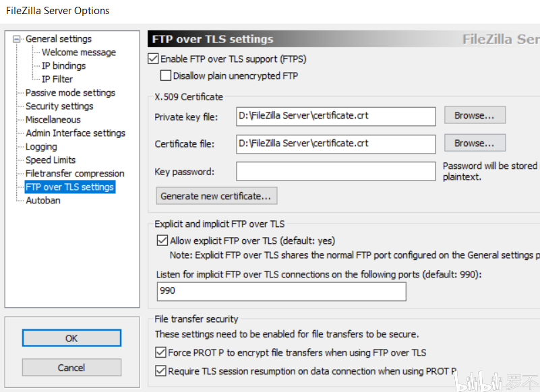Toggle Require TLS session resumption checkbox

click(161, 370)
